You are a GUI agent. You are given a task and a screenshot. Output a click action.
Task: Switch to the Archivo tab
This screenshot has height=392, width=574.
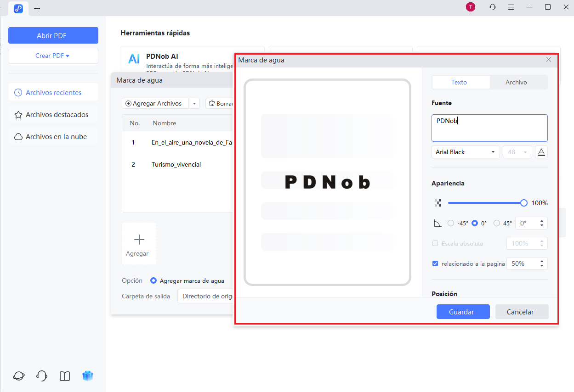pos(516,82)
